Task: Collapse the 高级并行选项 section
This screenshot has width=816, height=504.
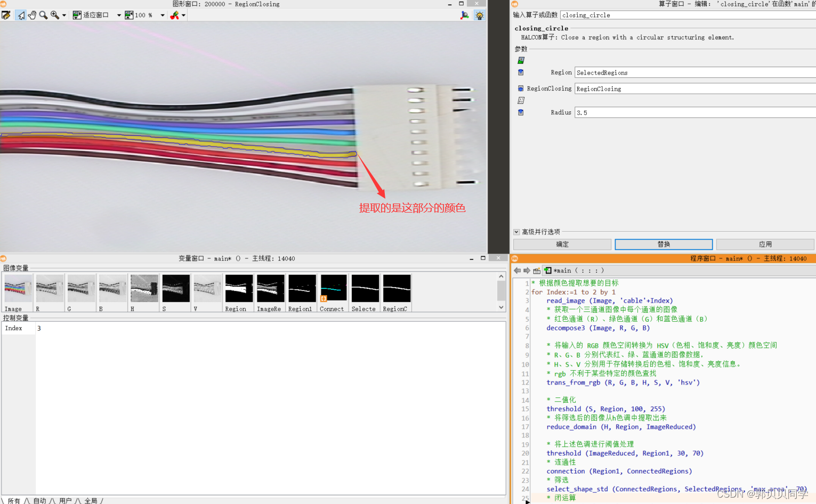Action: pos(516,232)
